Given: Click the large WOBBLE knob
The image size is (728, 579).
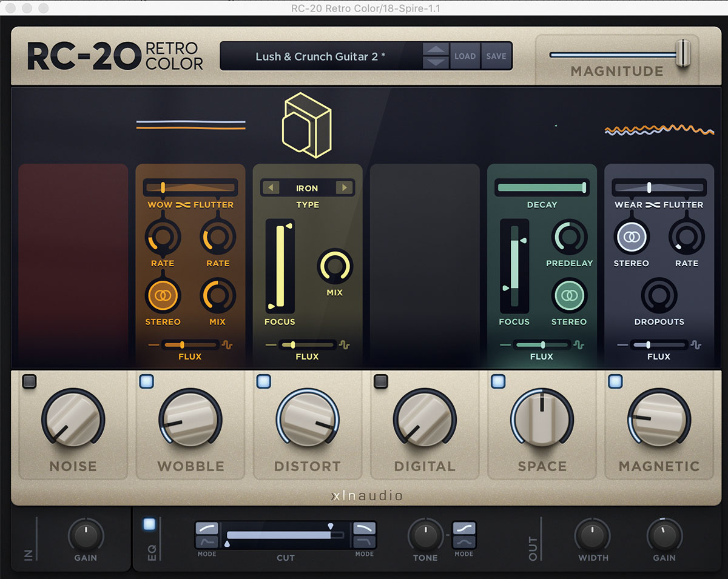Looking at the screenshot, I should tap(190, 420).
